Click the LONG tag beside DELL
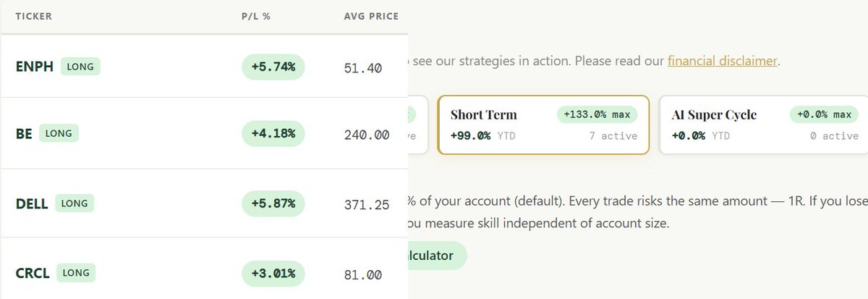The width and height of the screenshot is (868, 299). click(75, 203)
